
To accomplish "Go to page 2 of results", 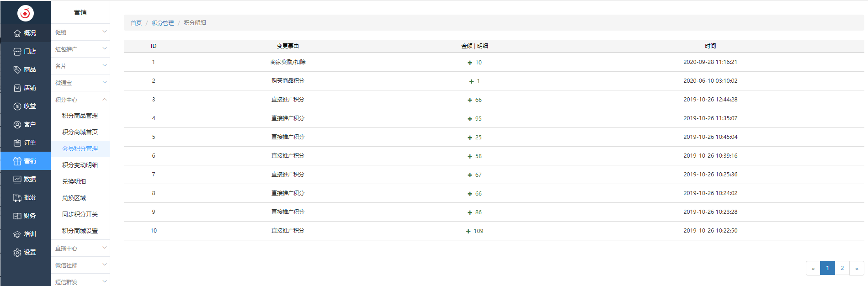I will [x=842, y=268].
